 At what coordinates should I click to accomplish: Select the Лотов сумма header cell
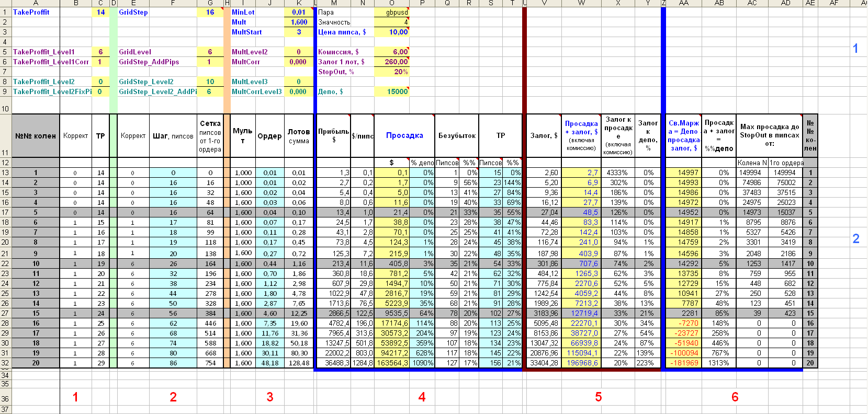299,136
